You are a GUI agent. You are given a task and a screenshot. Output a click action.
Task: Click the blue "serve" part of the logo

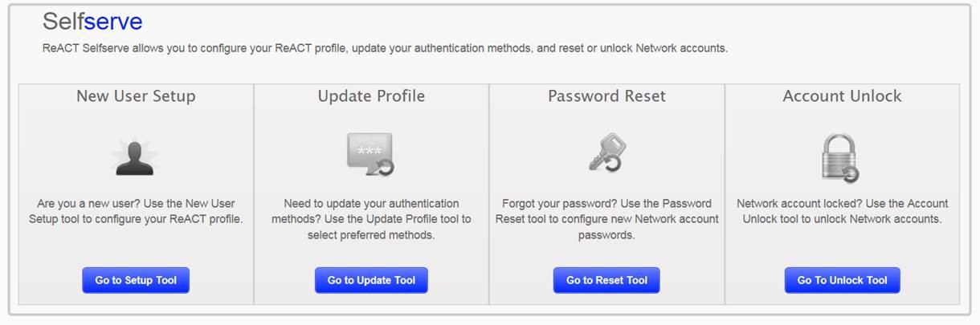(x=113, y=22)
